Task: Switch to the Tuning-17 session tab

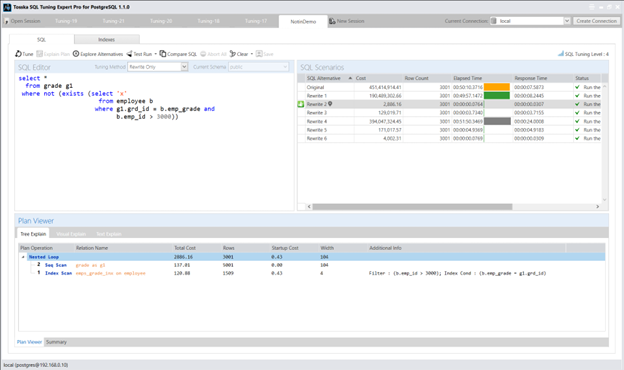Action: [255, 21]
